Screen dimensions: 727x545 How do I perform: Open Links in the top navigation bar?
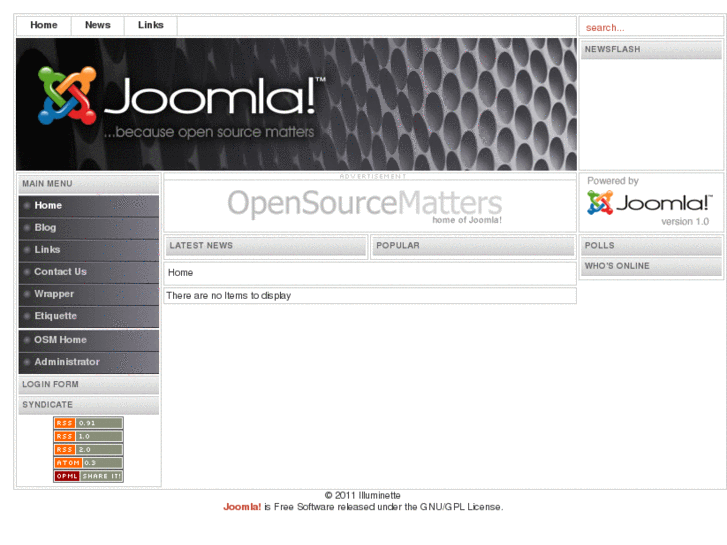click(151, 26)
